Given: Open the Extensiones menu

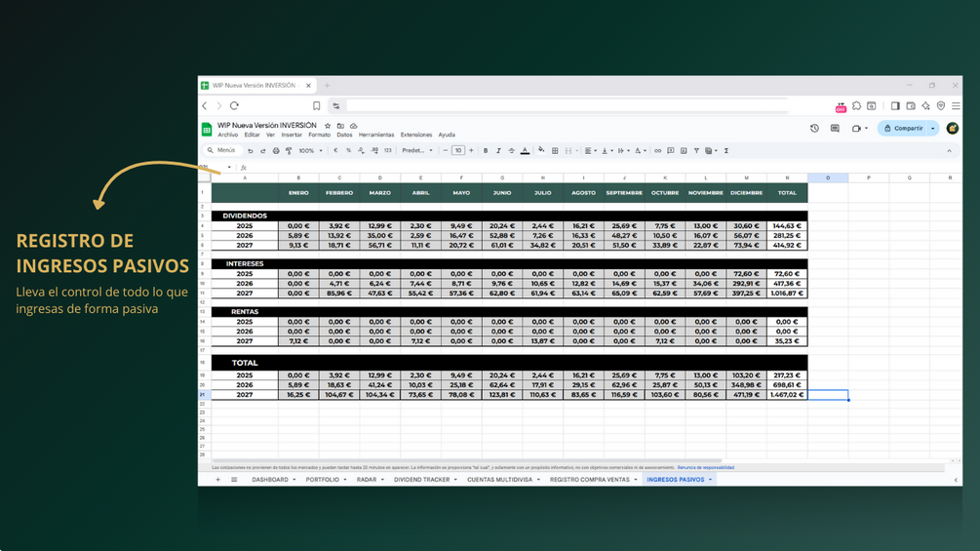Looking at the screenshot, I should pyautogui.click(x=416, y=135).
